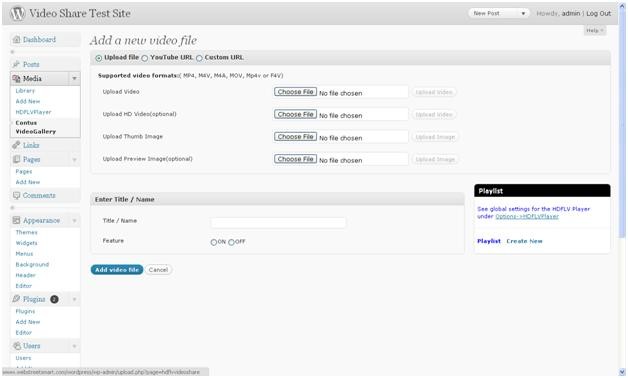Click the Media section icon
The height and width of the screenshot is (378, 628).
[16, 78]
